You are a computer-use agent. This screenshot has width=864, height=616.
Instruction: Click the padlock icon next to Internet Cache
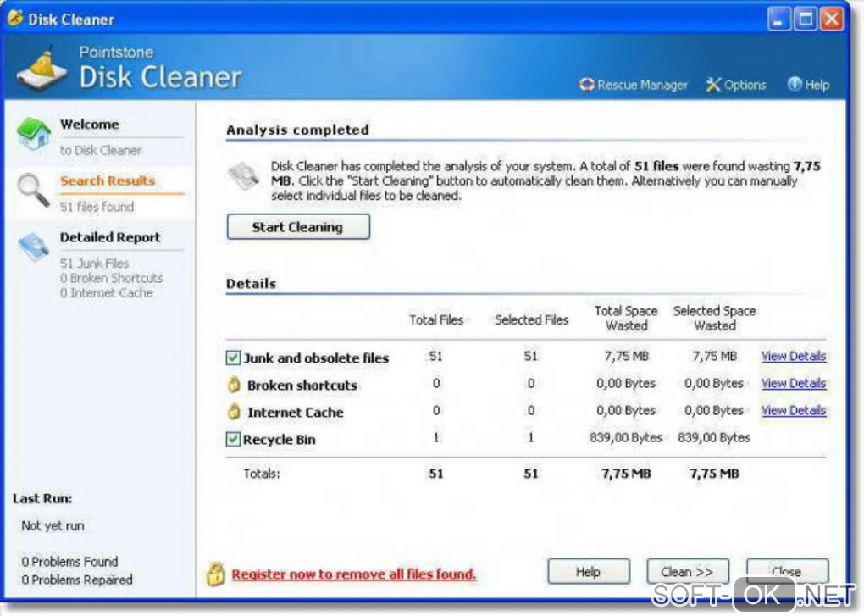pyautogui.click(x=234, y=411)
